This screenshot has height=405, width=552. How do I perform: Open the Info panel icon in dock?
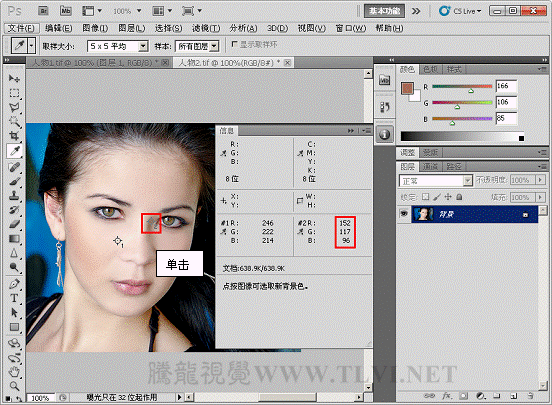(384, 134)
